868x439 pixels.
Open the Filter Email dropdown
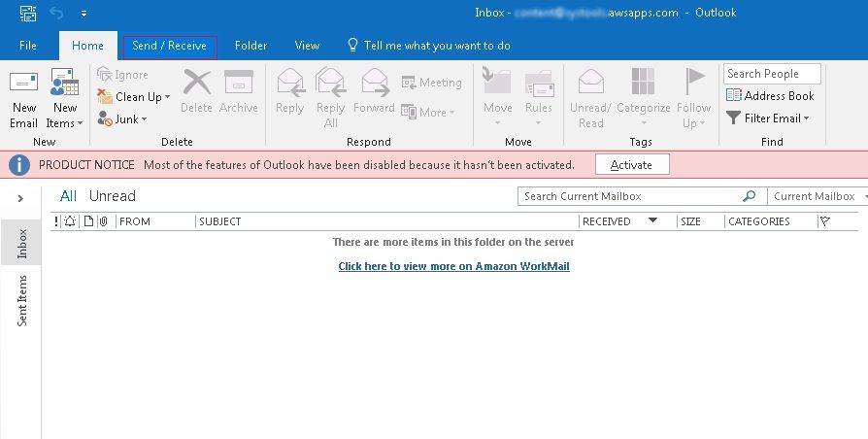(767, 118)
